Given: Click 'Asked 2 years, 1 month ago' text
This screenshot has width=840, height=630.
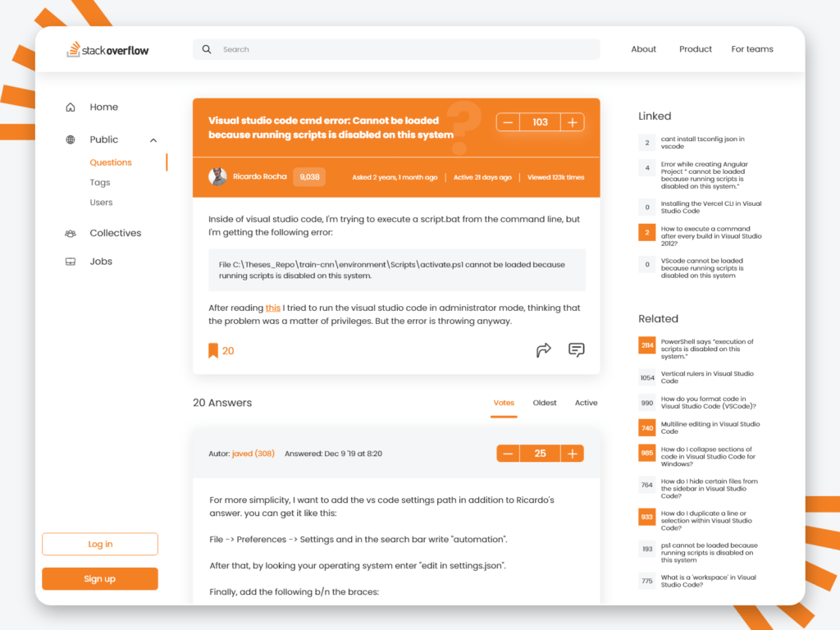Looking at the screenshot, I should [395, 177].
